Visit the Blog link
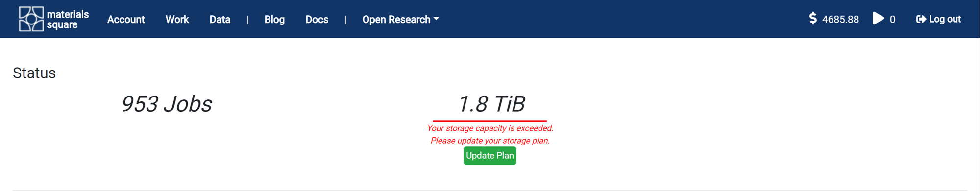The height and width of the screenshot is (194, 980). [x=274, y=20]
